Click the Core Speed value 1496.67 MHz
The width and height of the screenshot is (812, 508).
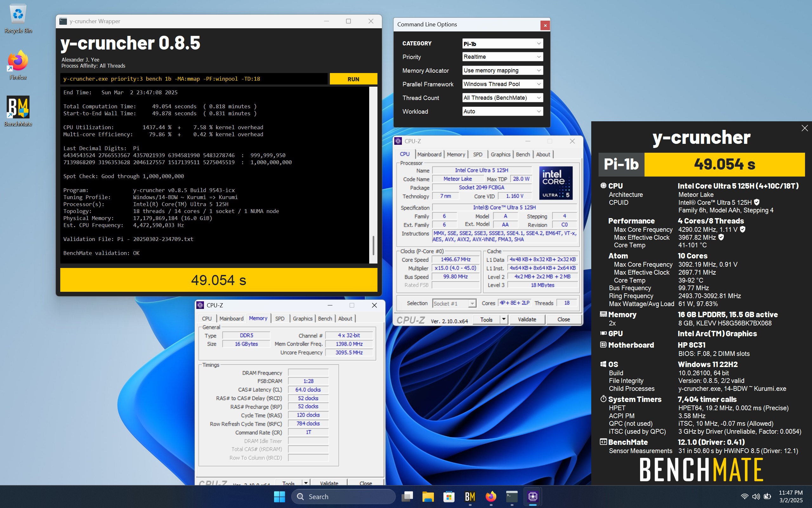[455, 259]
